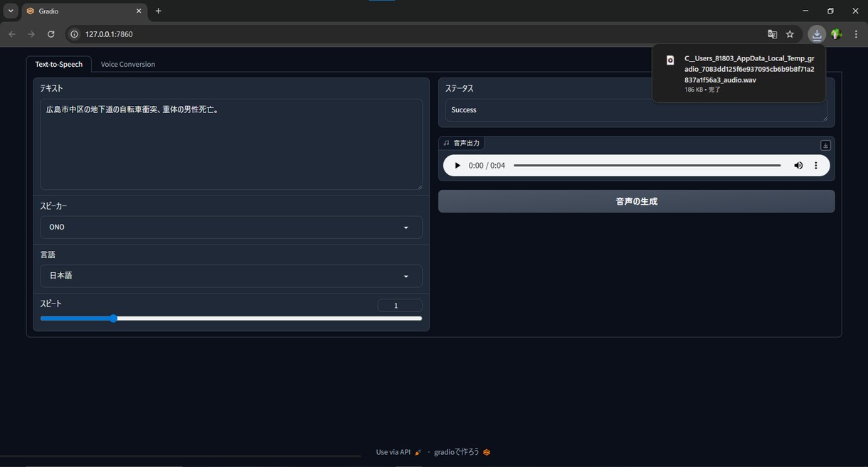868x467 pixels.
Task: Go forward with the browser arrow
Action: 31,34
